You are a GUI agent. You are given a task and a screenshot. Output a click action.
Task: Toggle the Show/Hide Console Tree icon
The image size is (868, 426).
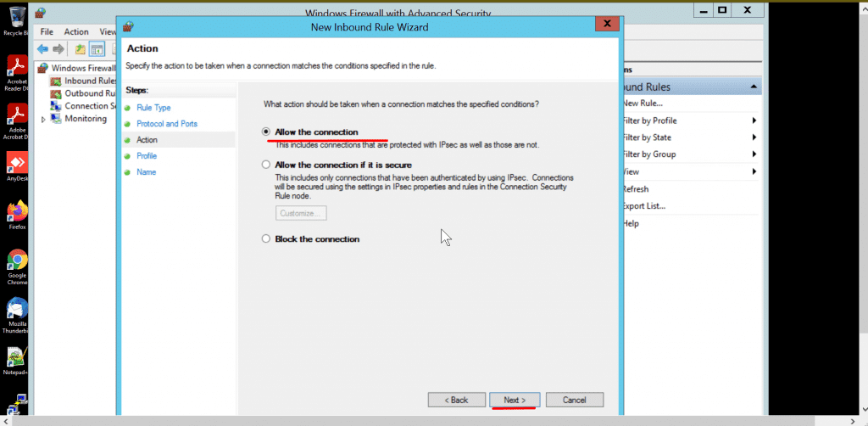point(97,49)
